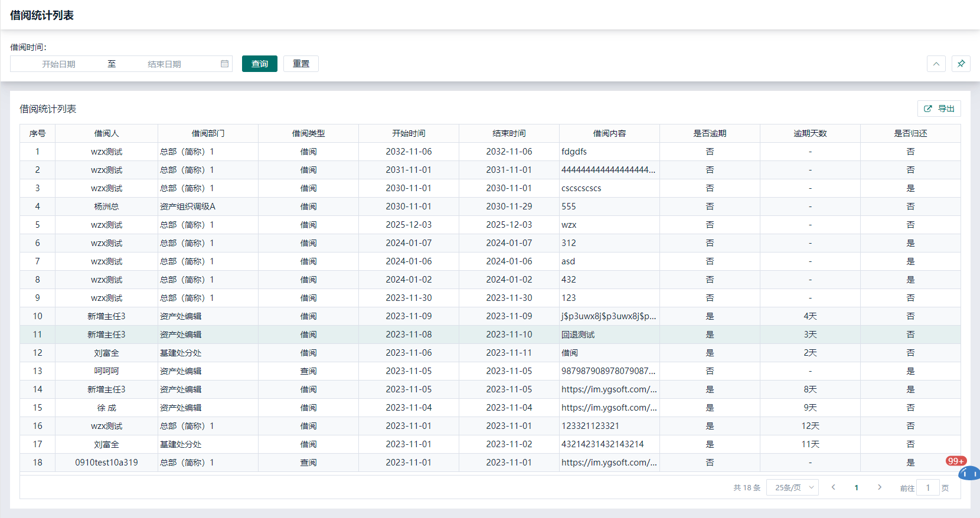The image size is (980, 518).
Task: Click content cell 4321423143214​3214
Action: [x=609, y=444]
